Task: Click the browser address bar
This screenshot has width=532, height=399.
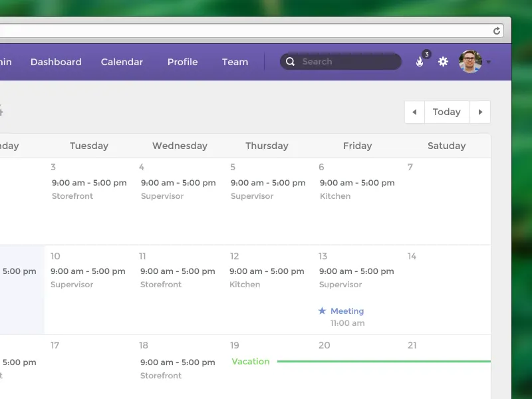Action: coord(246,31)
